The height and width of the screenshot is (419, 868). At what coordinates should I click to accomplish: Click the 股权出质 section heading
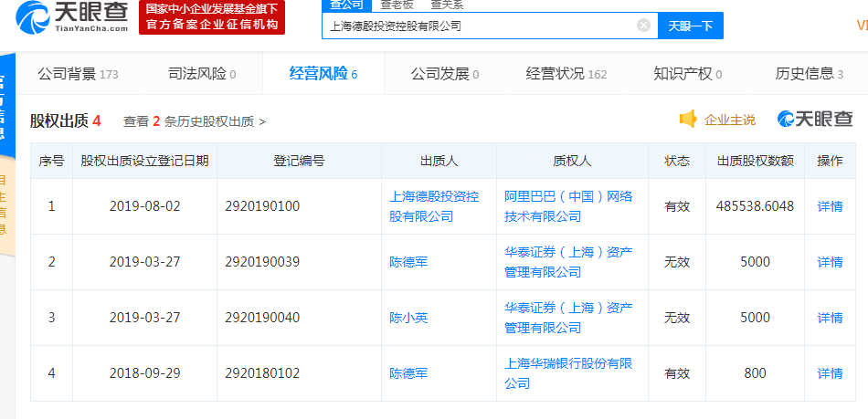(x=65, y=121)
